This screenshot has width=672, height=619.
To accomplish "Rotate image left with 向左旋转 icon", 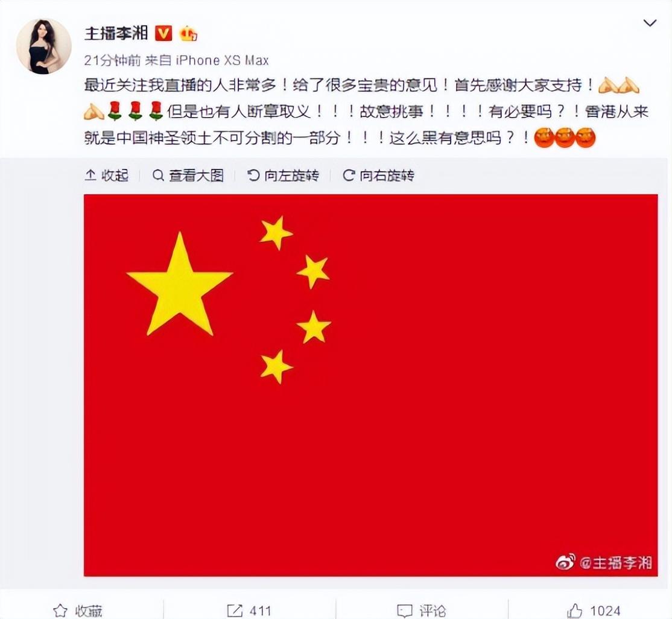I will click(253, 176).
